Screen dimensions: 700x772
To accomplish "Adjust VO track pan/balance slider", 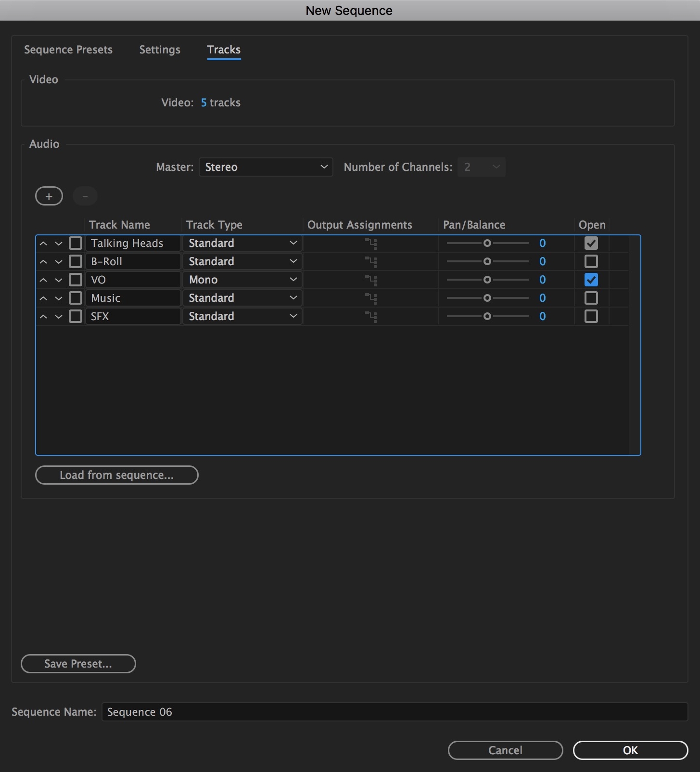I will pos(487,280).
